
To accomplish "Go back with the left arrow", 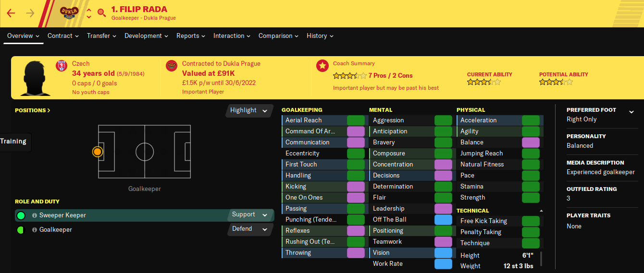I will pos(11,13).
